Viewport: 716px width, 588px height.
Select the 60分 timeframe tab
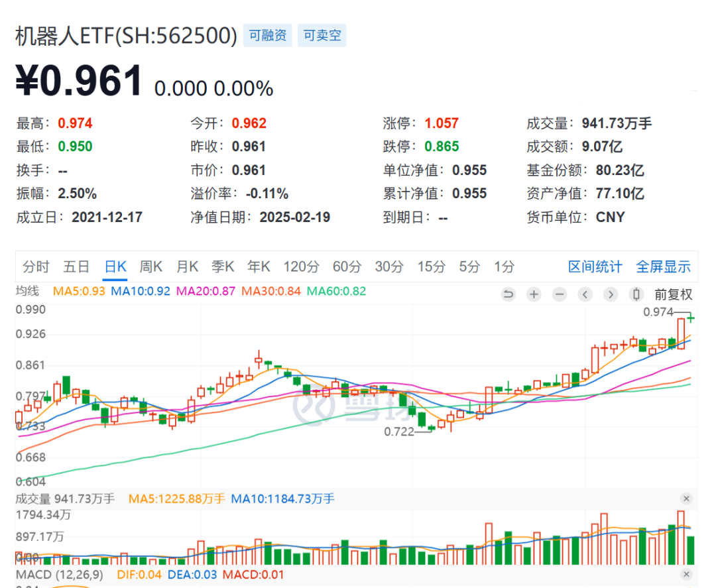pos(347,267)
